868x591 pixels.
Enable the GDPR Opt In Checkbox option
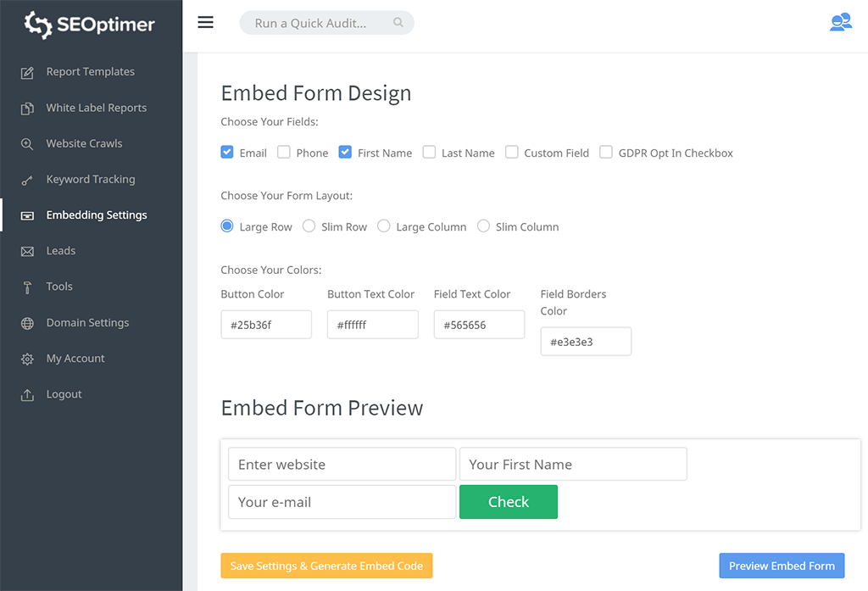pyautogui.click(x=606, y=153)
